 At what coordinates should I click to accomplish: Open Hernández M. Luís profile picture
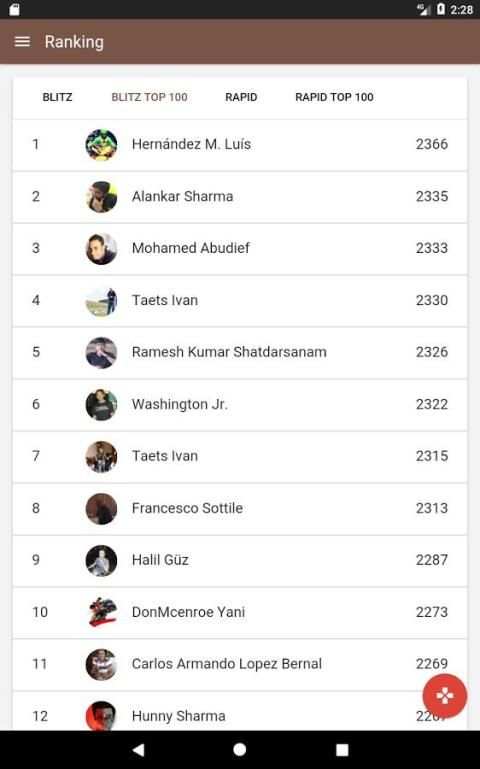click(101, 145)
